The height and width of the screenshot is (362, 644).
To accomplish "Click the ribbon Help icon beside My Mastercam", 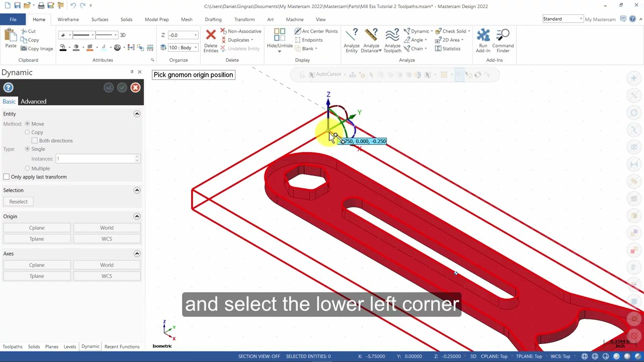I will [x=633, y=19].
